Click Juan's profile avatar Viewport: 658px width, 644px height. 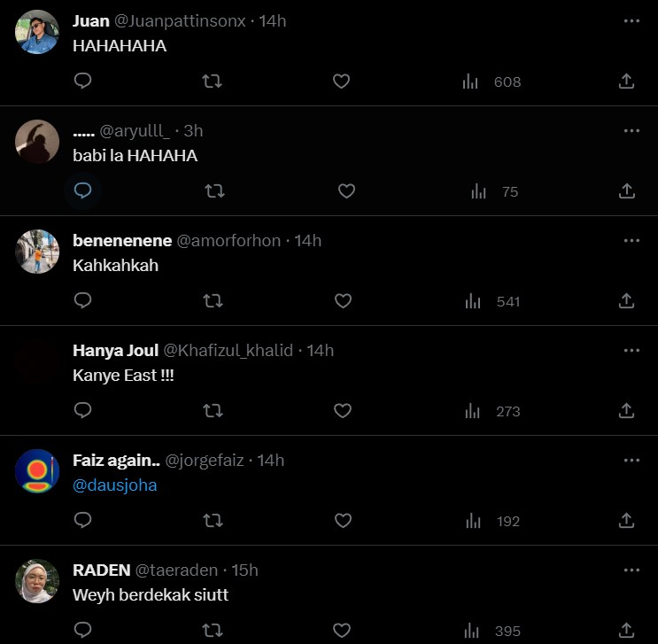coord(37,33)
